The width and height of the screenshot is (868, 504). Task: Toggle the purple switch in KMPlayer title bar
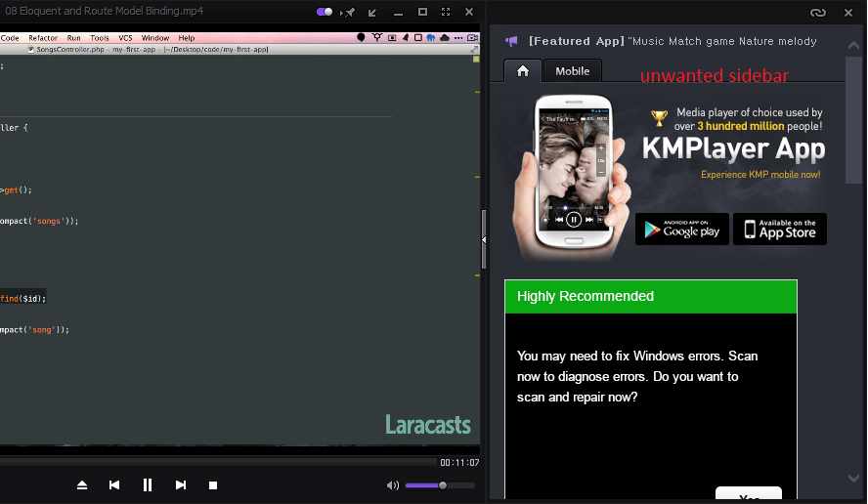(325, 12)
